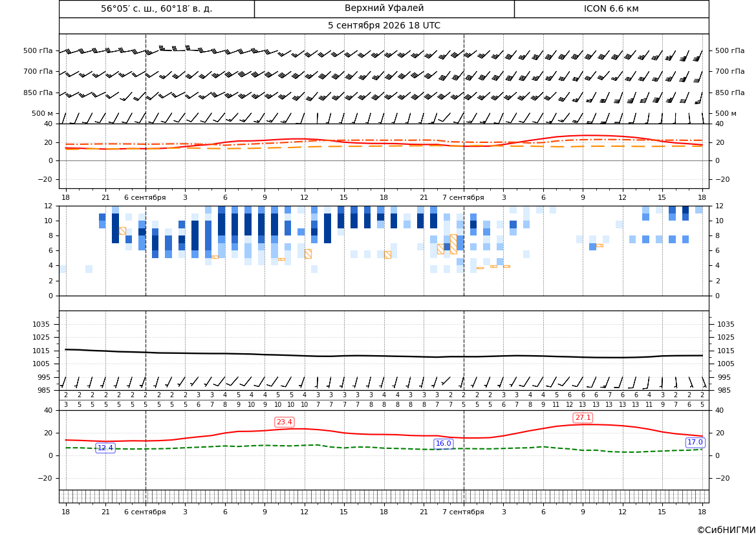Image resolution: width=756 pixels, height=535 pixels.
Task: Click the red 27.1 maximum temperature label
Action: pyautogui.click(x=583, y=418)
